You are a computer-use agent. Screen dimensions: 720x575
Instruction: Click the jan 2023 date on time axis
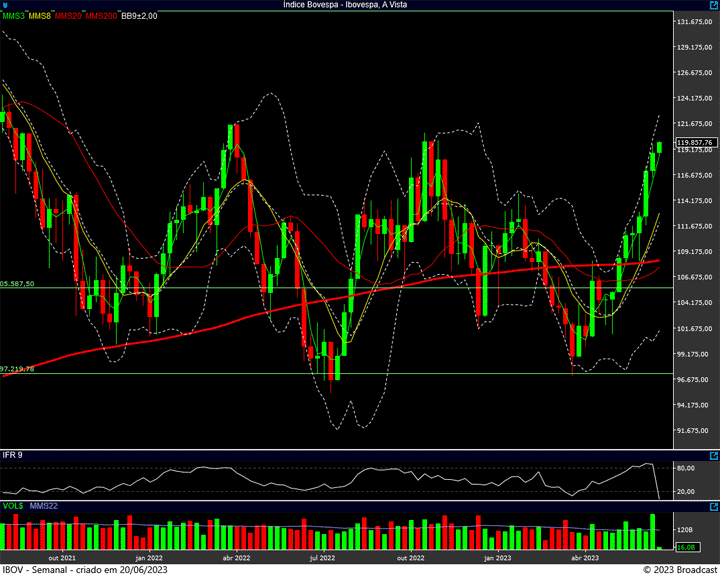click(x=497, y=557)
